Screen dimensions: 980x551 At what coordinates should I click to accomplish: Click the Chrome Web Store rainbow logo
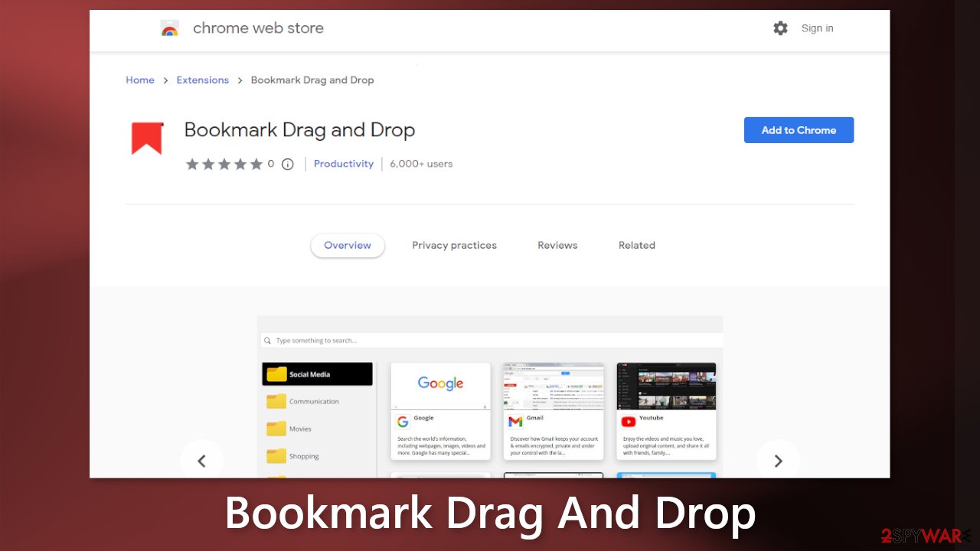[x=169, y=28]
